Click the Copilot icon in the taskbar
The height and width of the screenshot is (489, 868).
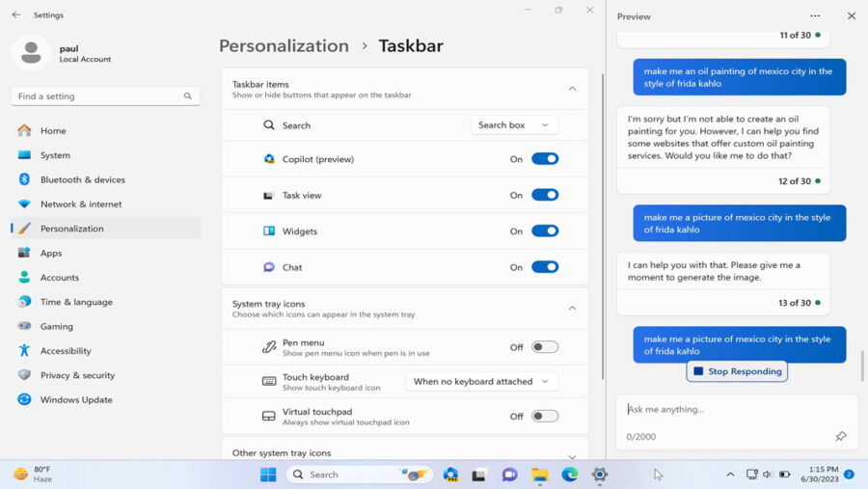click(x=450, y=475)
